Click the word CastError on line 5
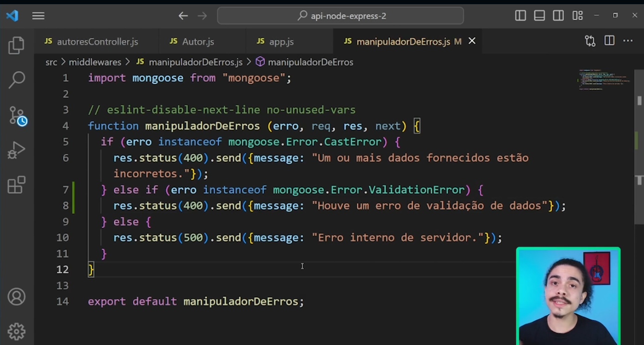The height and width of the screenshot is (345, 644). point(353,142)
